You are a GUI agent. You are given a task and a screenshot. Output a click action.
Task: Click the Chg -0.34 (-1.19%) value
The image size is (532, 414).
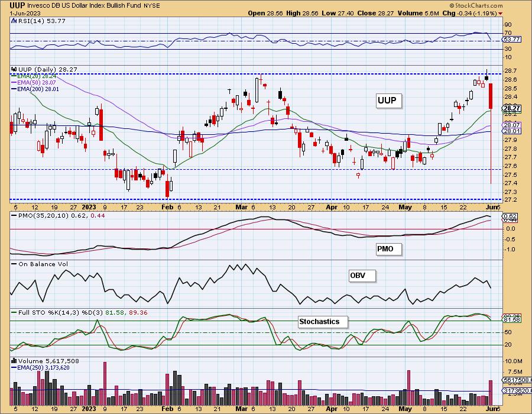coord(469,13)
